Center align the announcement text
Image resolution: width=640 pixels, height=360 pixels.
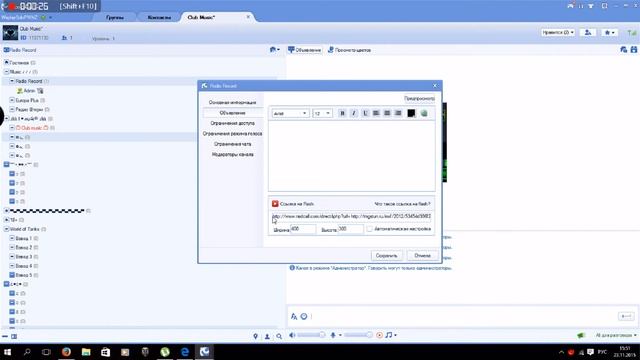tap(387, 113)
